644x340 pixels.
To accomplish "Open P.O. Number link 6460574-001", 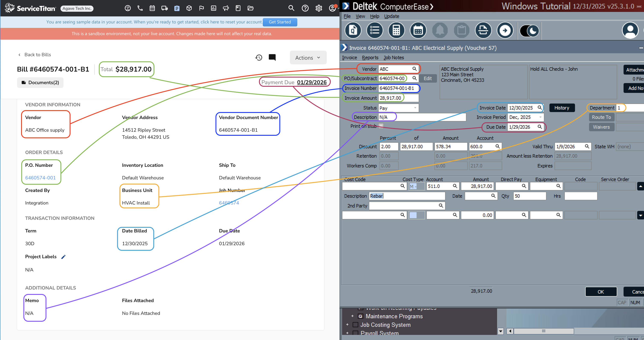I will pyautogui.click(x=40, y=177).
